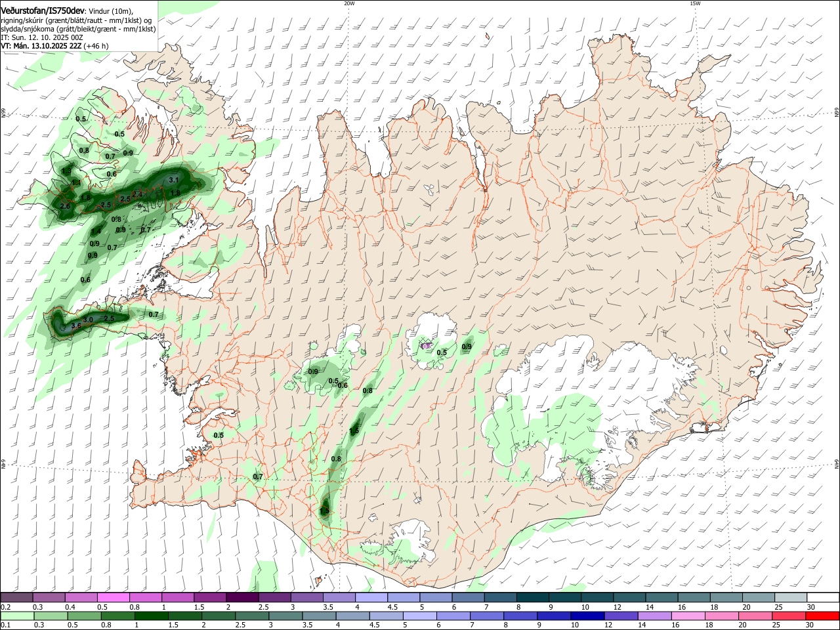Pick the snow-scale swatch between 0.3 and 0.4
Image resolution: width=840 pixels, height=630 pixels.
pyautogui.click(x=49, y=598)
